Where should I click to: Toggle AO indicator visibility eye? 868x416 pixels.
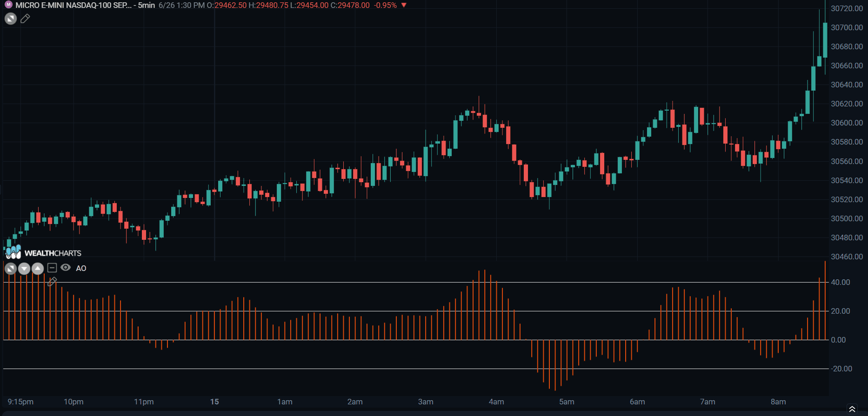tap(66, 267)
